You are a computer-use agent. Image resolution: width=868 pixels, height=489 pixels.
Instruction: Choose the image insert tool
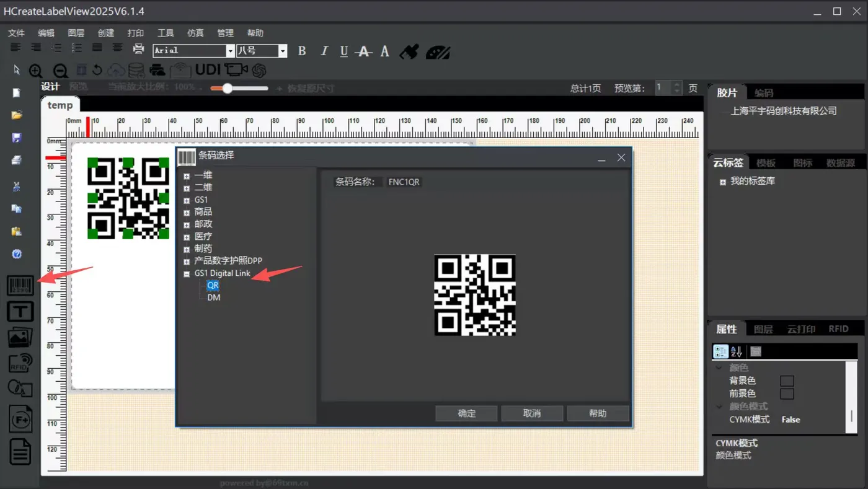click(20, 338)
